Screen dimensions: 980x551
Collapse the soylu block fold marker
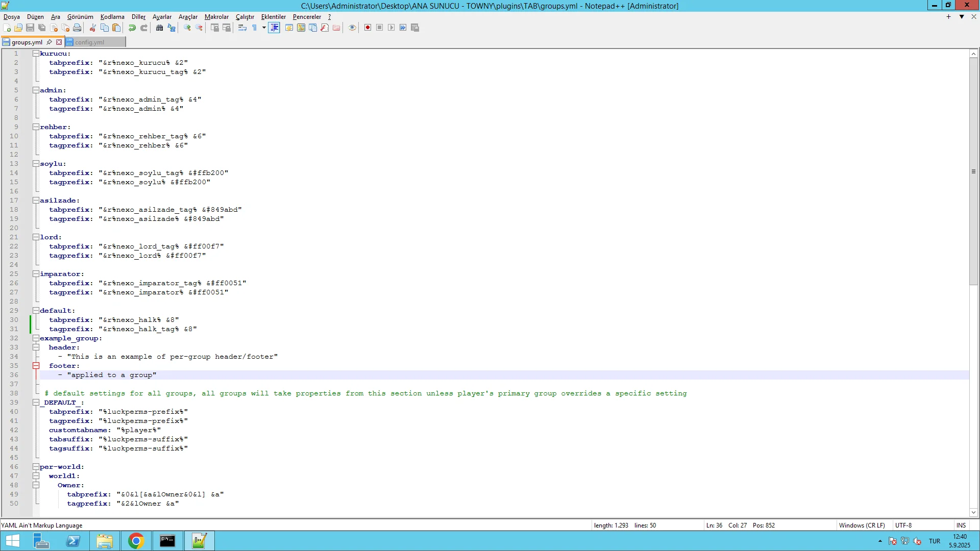point(36,164)
